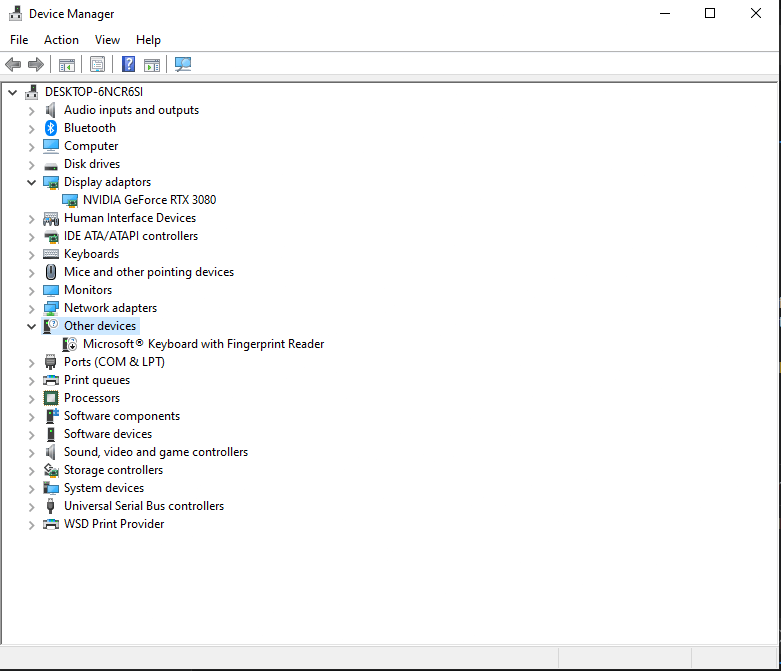The width and height of the screenshot is (781, 671).
Task: Select NVIDIA GeForce RTX 3080 entry
Action: 149,200
